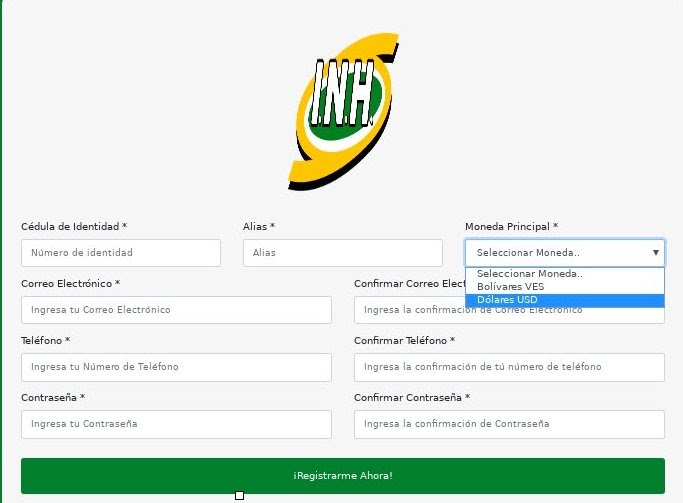The image size is (683, 503).
Task: Select Dólares USD option
Action: coord(565,300)
